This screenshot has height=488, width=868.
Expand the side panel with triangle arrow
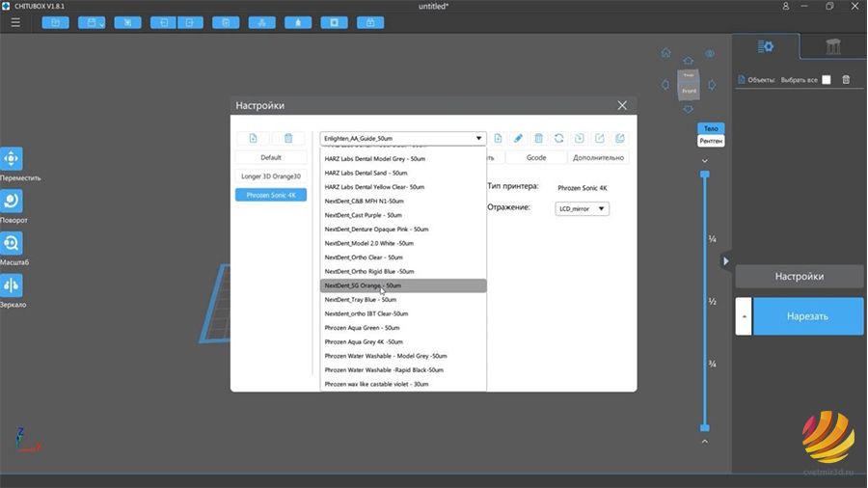point(725,261)
